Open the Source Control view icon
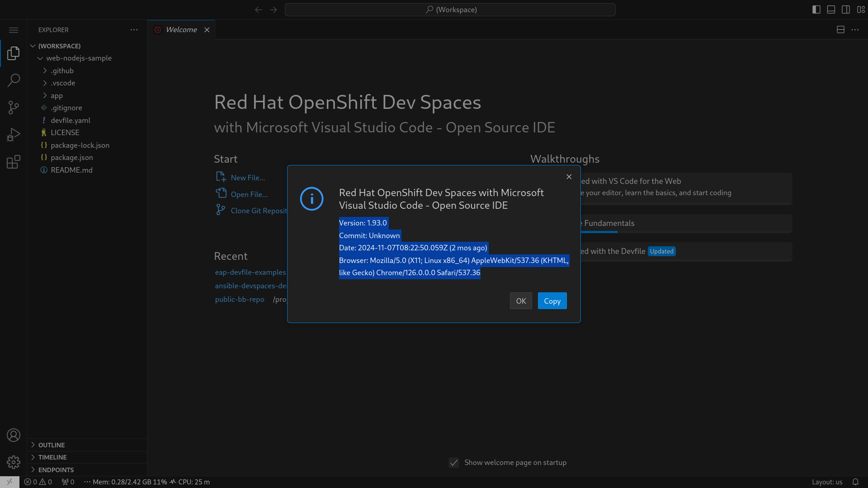Screen dimensions: 868x488 [14, 108]
